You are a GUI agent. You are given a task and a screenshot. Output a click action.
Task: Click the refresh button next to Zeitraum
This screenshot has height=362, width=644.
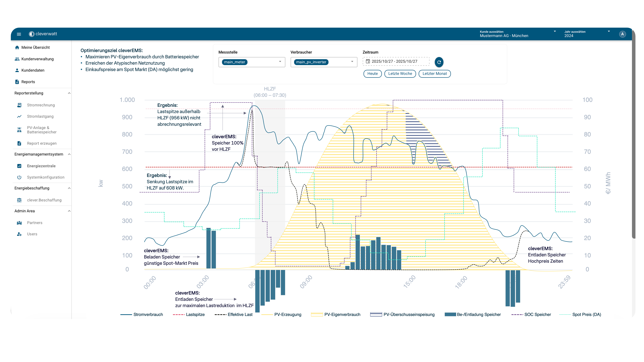(439, 62)
